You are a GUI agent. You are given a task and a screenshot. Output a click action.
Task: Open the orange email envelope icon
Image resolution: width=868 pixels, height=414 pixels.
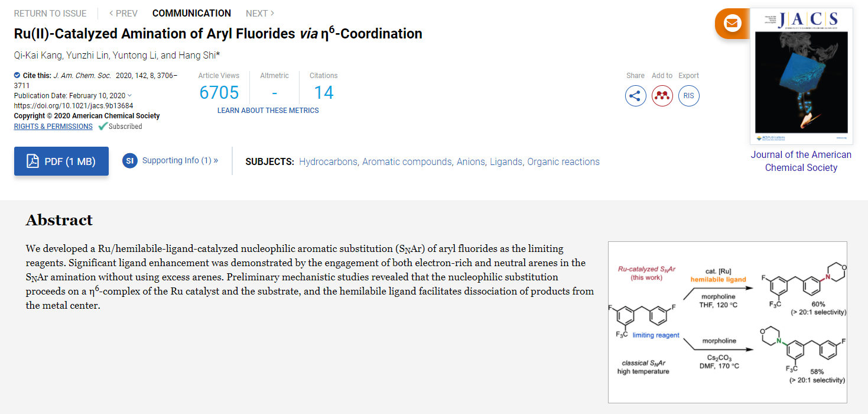click(x=733, y=24)
